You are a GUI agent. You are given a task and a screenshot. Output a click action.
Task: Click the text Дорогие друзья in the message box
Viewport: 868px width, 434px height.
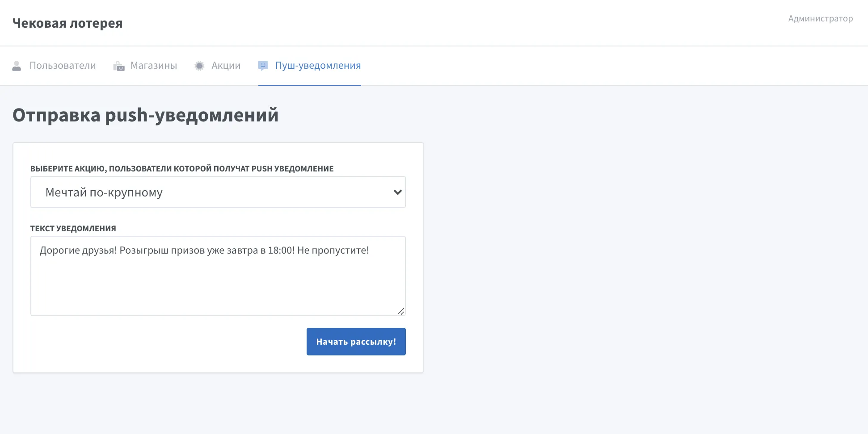coord(78,250)
